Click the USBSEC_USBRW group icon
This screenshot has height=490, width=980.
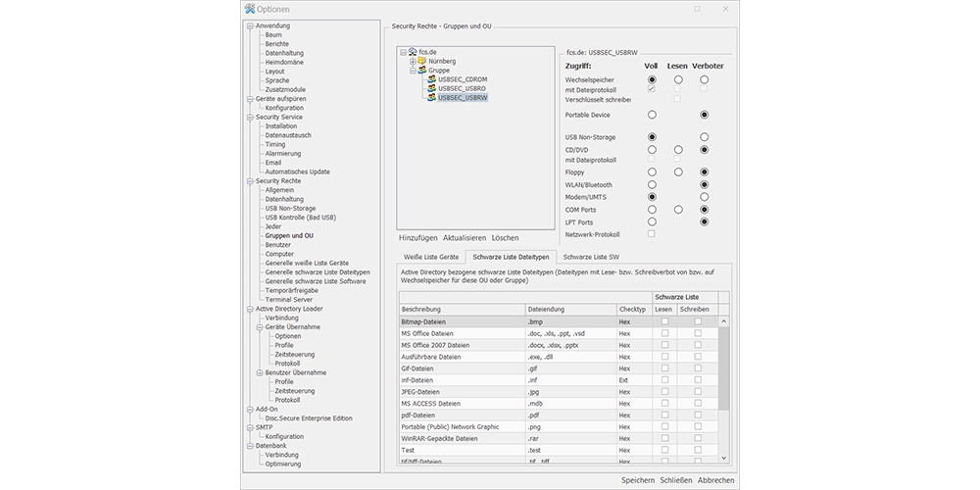(431, 98)
